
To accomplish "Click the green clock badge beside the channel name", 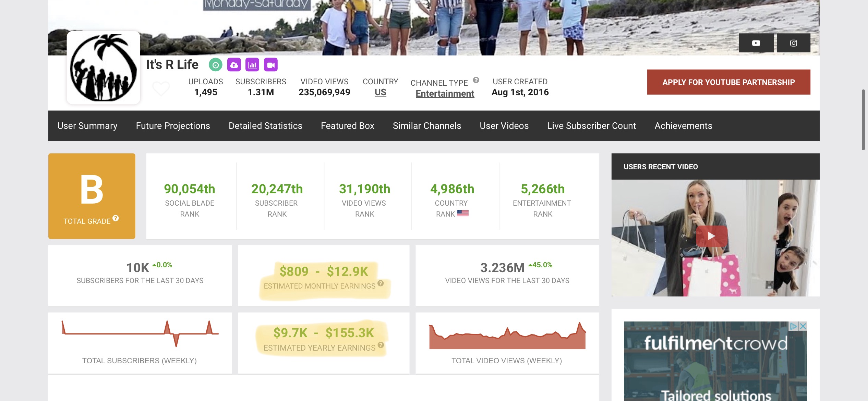I will click(216, 65).
